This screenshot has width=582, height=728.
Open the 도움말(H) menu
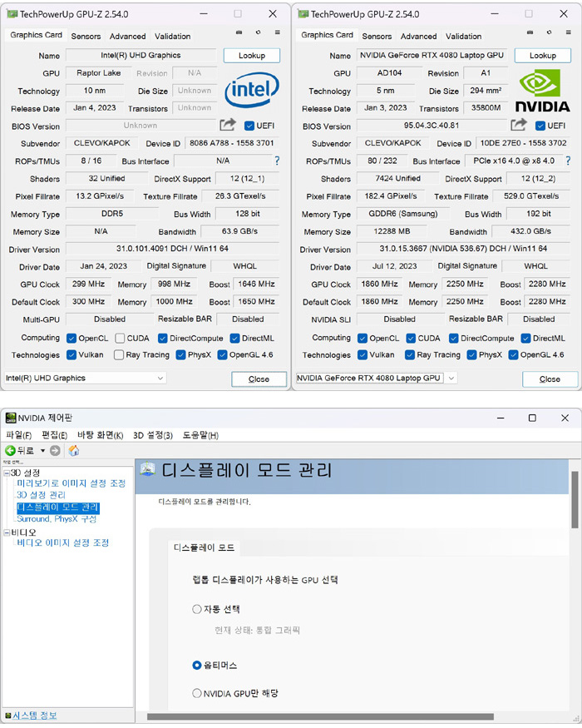[x=200, y=435]
